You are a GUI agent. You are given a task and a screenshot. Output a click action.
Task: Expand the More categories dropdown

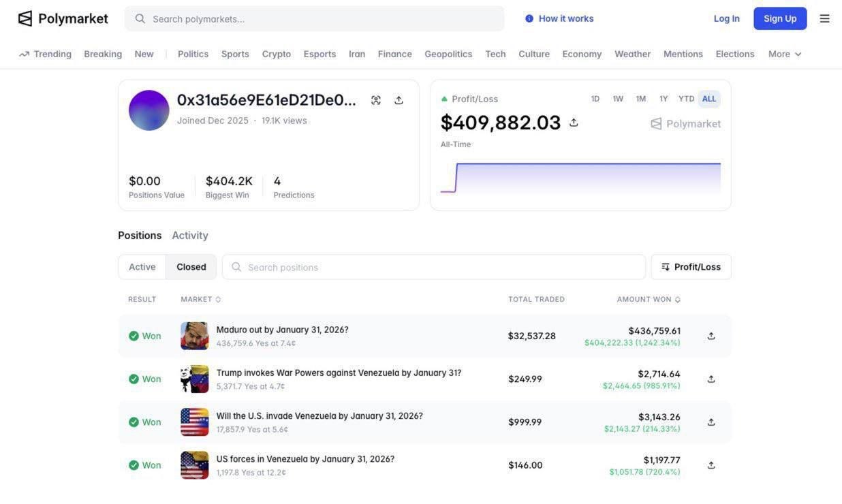(785, 54)
